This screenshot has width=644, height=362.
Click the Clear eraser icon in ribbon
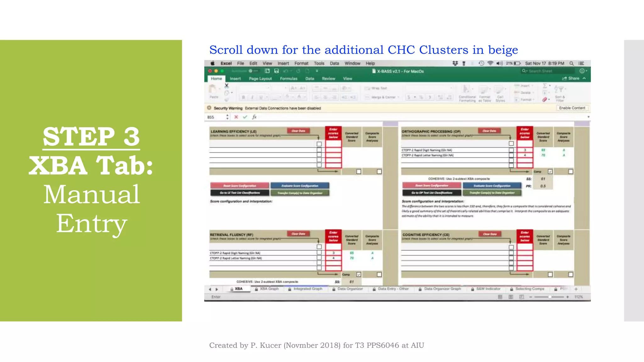(x=545, y=100)
